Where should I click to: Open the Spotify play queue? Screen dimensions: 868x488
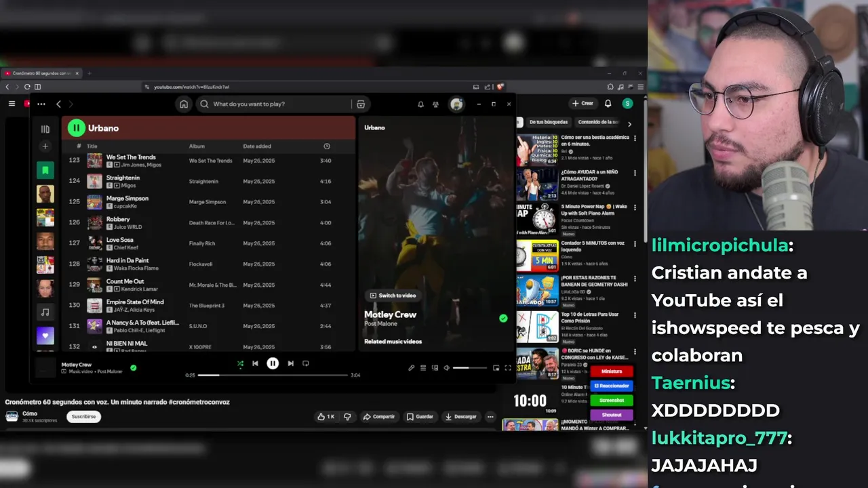423,368
